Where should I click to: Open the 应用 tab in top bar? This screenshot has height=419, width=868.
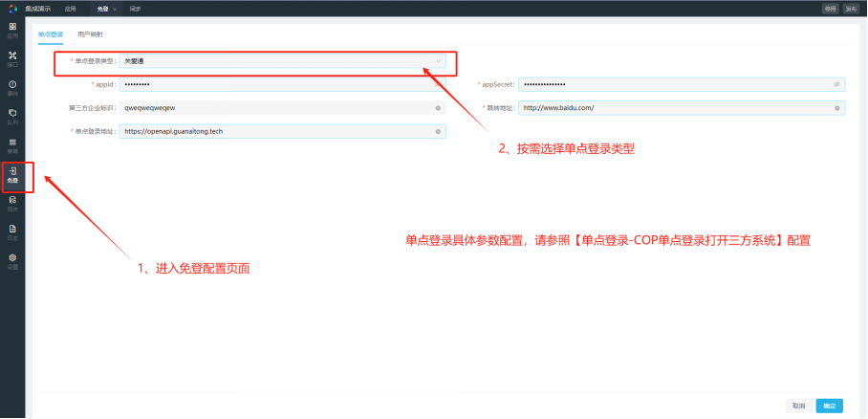click(x=71, y=9)
